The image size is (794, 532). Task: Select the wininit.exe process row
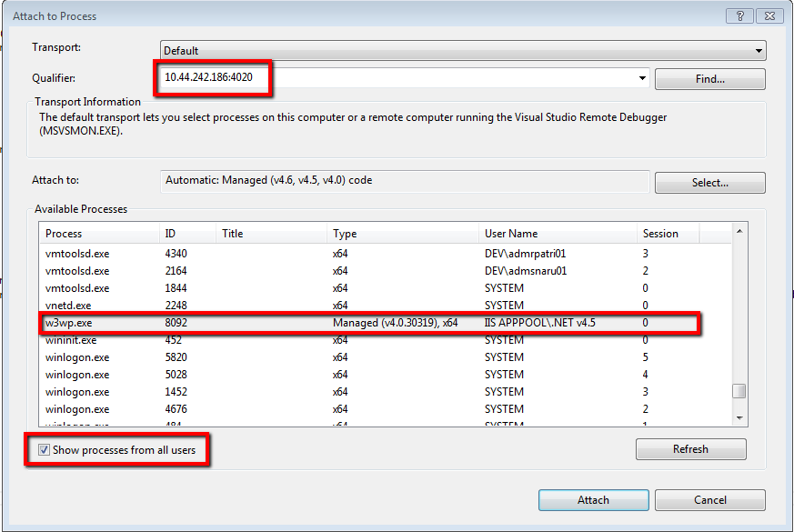(x=273, y=340)
